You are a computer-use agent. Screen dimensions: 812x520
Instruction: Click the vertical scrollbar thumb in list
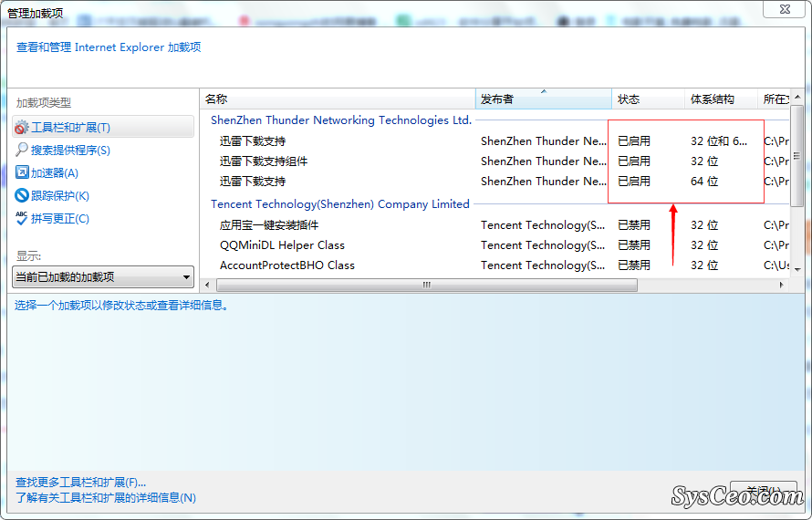(797, 155)
